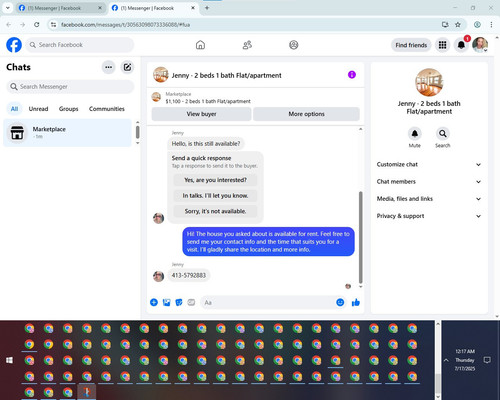Bookmark this page with star icon

pyautogui.click(x=458, y=24)
